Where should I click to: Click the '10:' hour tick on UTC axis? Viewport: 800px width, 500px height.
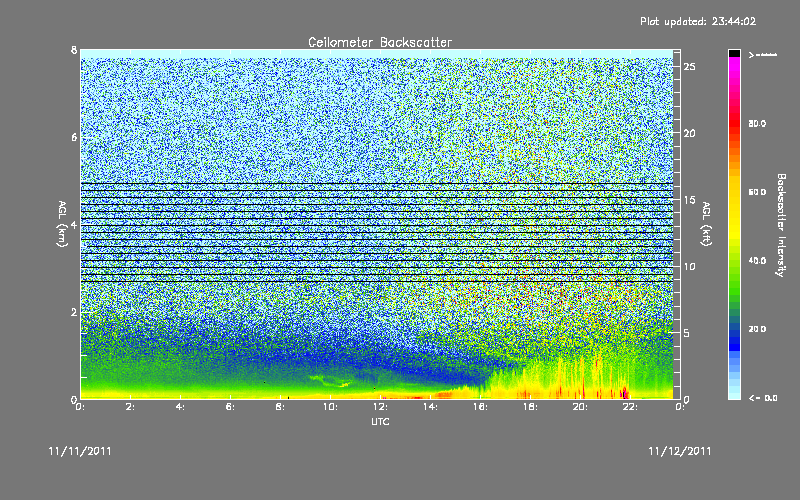point(331,407)
